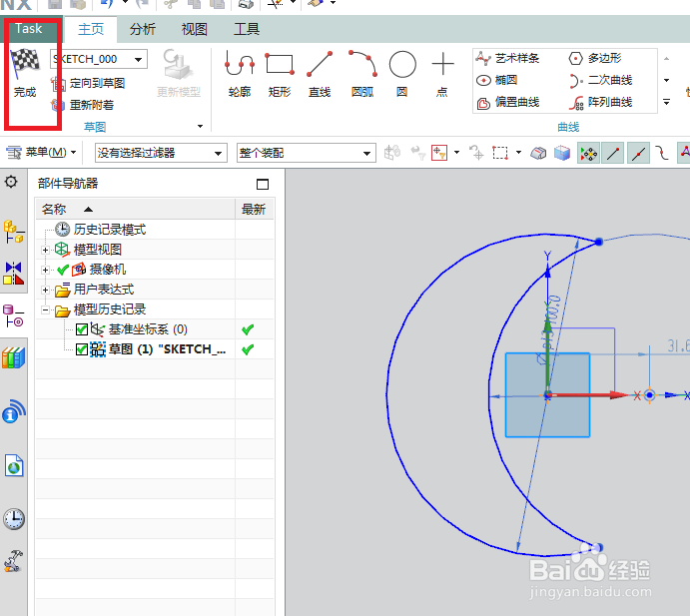The width and height of the screenshot is (690, 616).
Task: Open the 菜单(M) menu
Action: coord(41,153)
